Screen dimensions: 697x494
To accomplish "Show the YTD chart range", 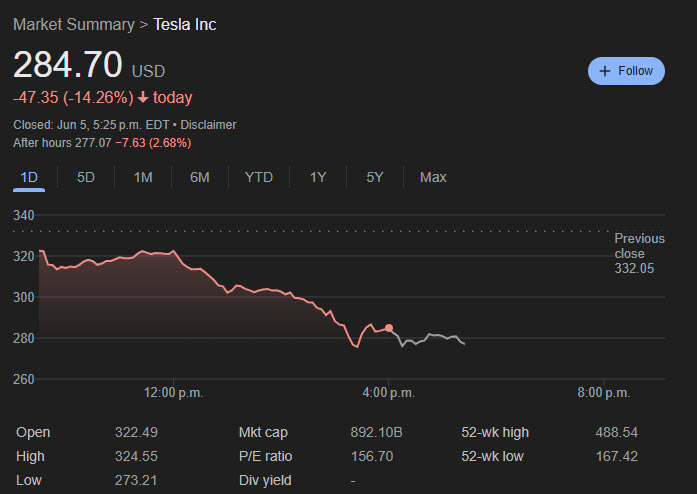I will pos(259,177).
